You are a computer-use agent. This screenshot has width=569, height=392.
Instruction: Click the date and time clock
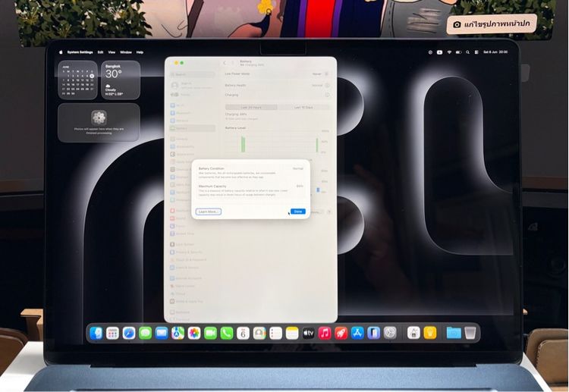point(495,52)
